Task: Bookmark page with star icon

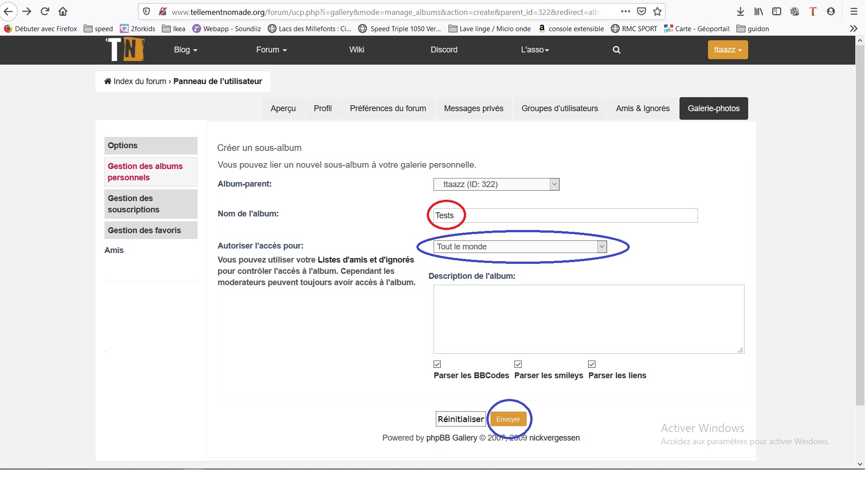Action: coord(657,12)
